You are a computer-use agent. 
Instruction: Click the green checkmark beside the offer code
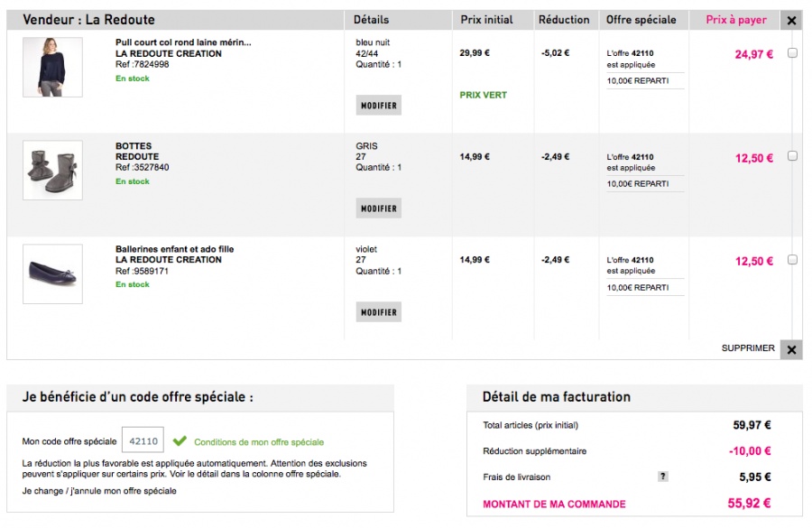[x=180, y=441]
